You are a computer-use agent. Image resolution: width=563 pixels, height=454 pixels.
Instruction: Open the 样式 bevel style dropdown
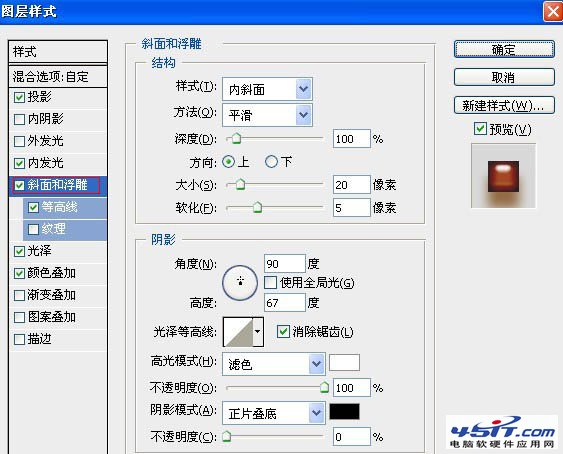[x=267, y=89]
